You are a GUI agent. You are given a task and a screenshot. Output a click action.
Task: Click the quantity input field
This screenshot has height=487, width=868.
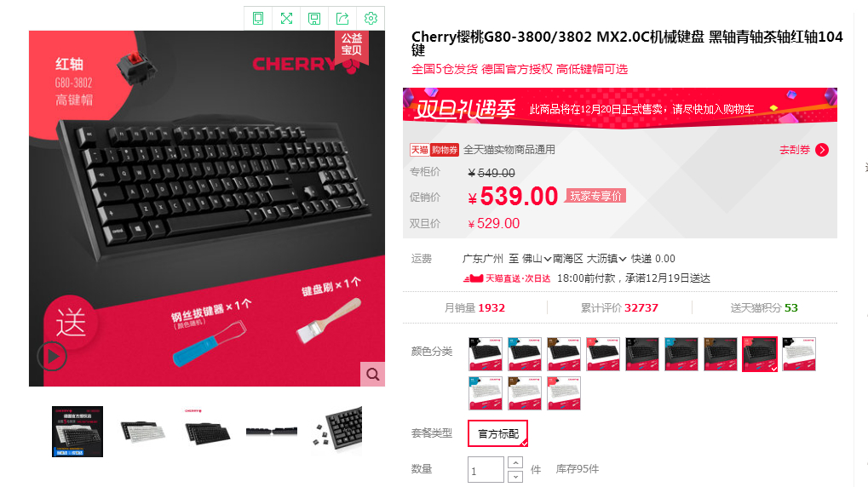point(486,470)
